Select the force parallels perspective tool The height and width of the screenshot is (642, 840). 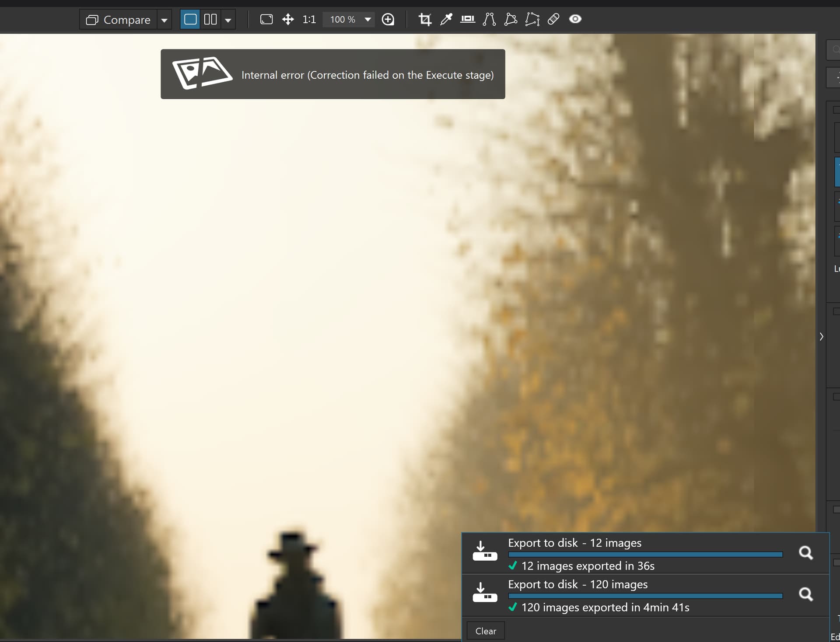489,19
